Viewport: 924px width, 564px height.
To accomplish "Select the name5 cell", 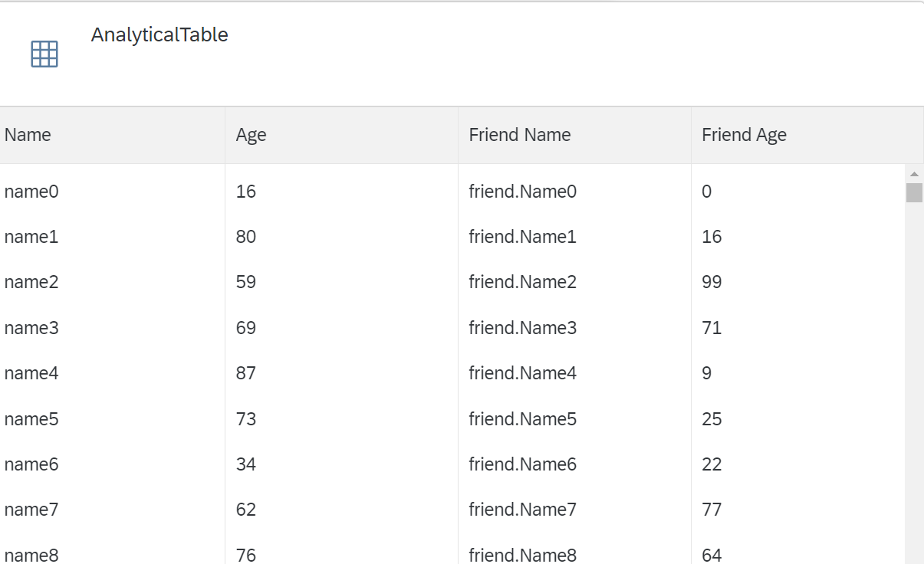I will (31, 419).
